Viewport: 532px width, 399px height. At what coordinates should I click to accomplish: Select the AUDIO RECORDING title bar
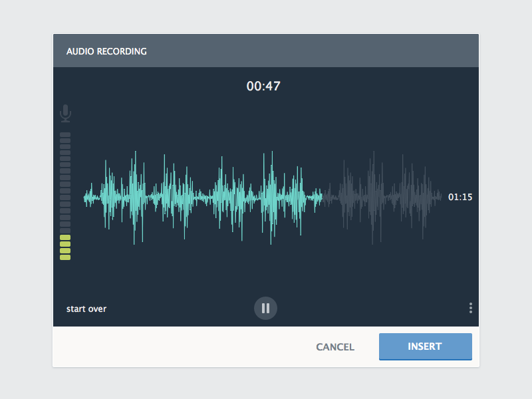107,51
